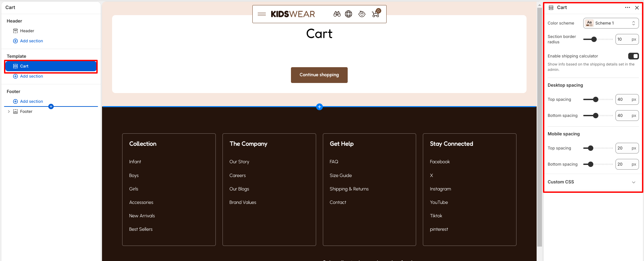The image size is (644, 261).
Task: Add section under Footer group
Action: [x=28, y=101]
